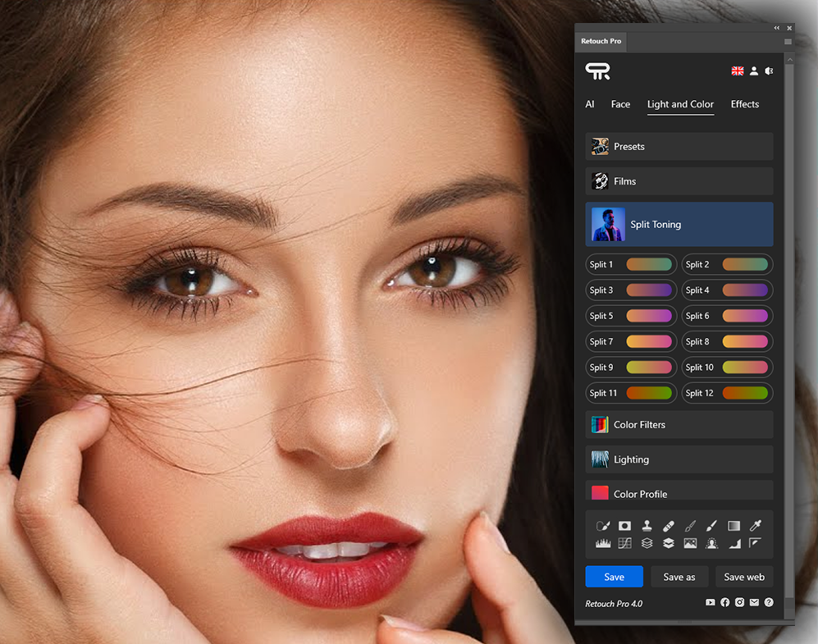This screenshot has height=644, width=818.
Task: Open the panel hamburger menu
Action: (x=788, y=42)
